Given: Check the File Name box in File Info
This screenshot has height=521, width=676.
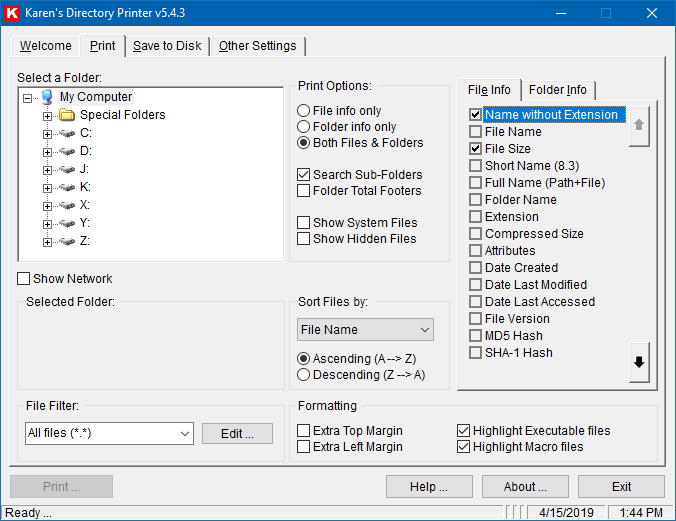Looking at the screenshot, I should (475, 132).
